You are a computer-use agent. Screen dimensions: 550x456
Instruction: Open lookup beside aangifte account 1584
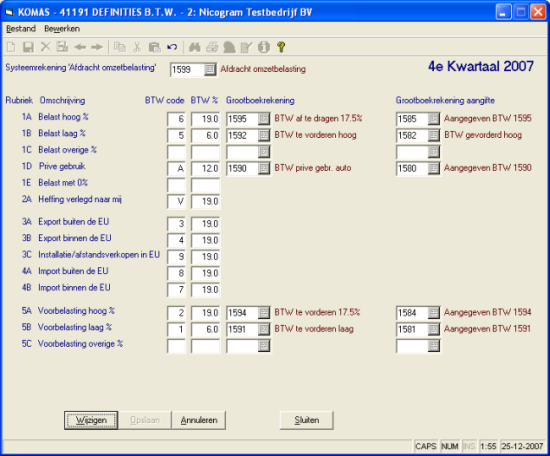click(434, 313)
